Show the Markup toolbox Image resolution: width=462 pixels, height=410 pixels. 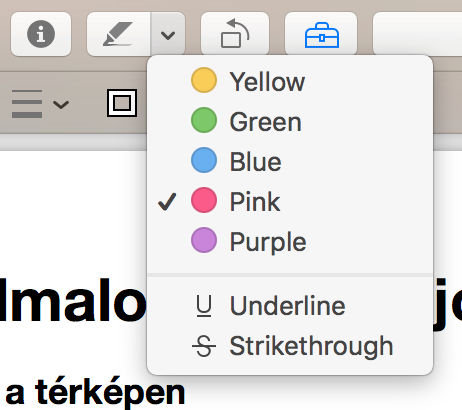point(322,35)
